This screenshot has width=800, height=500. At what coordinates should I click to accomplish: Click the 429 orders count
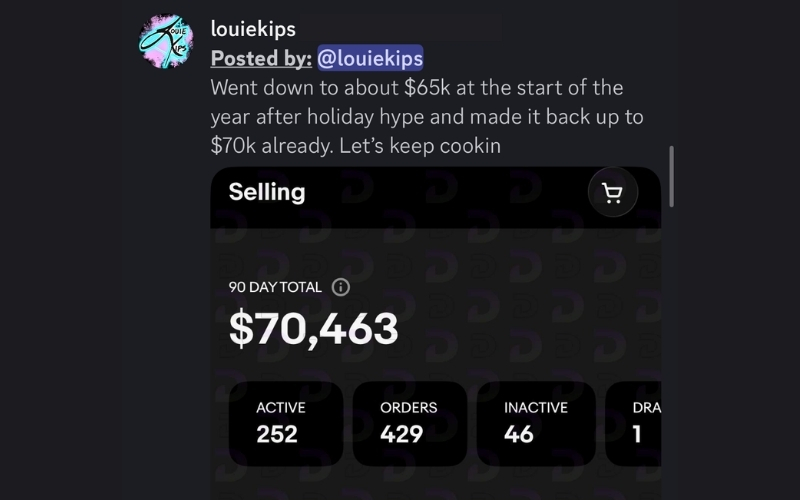coord(401,434)
